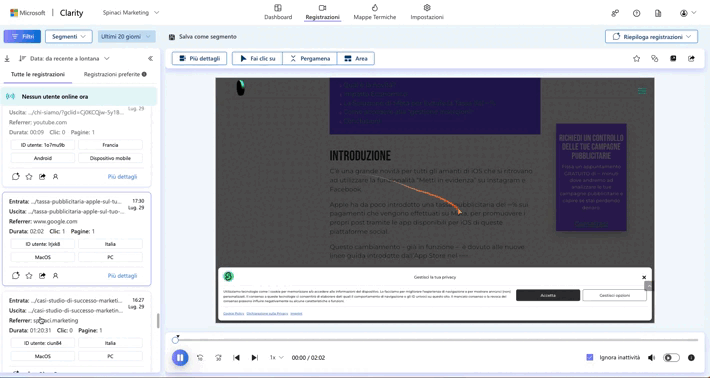
Task: Click the ID utente: 1o7mu9b tag
Action: click(x=43, y=145)
